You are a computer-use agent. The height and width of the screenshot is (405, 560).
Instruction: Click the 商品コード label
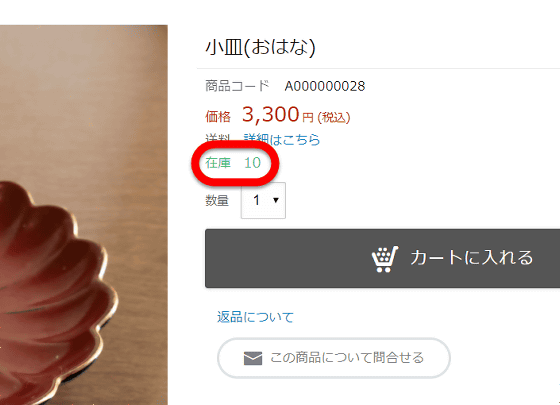pos(237,86)
